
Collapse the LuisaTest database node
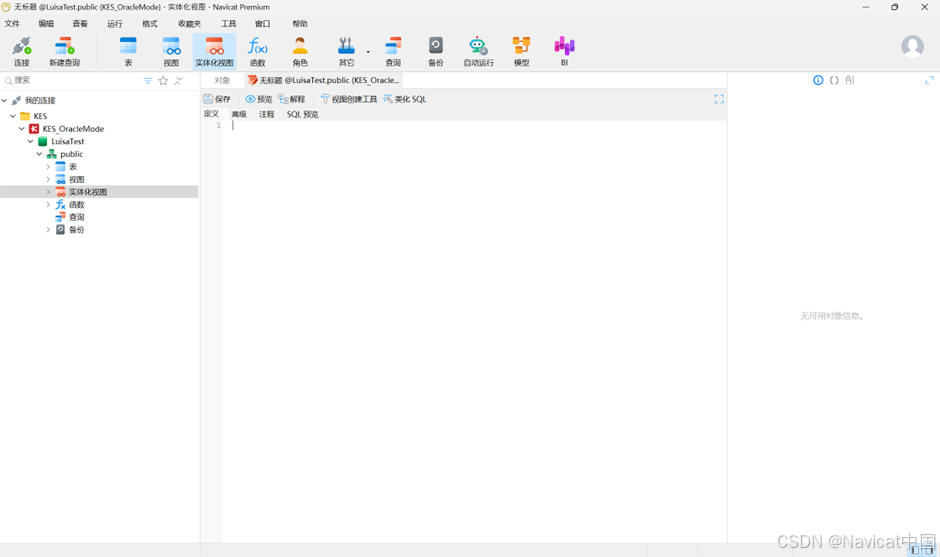31,141
